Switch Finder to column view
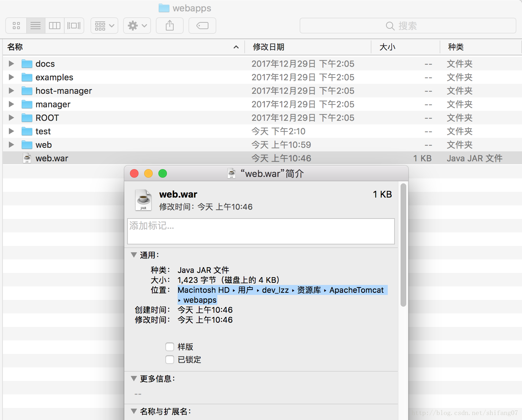This screenshot has height=420, width=522. click(x=55, y=26)
